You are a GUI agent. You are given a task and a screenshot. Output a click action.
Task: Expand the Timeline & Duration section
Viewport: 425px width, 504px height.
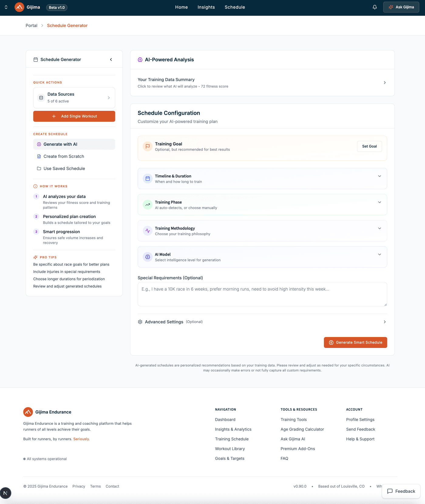[x=379, y=176]
